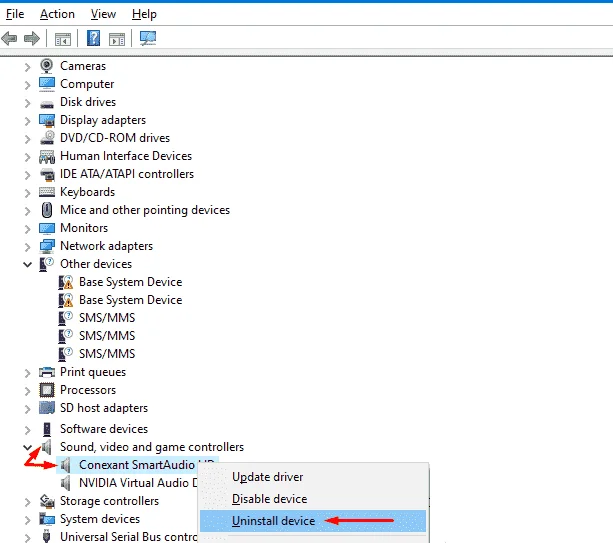Click the DVD/CD-ROM drives icon
This screenshot has width=613, height=543.
(x=47, y=138)
